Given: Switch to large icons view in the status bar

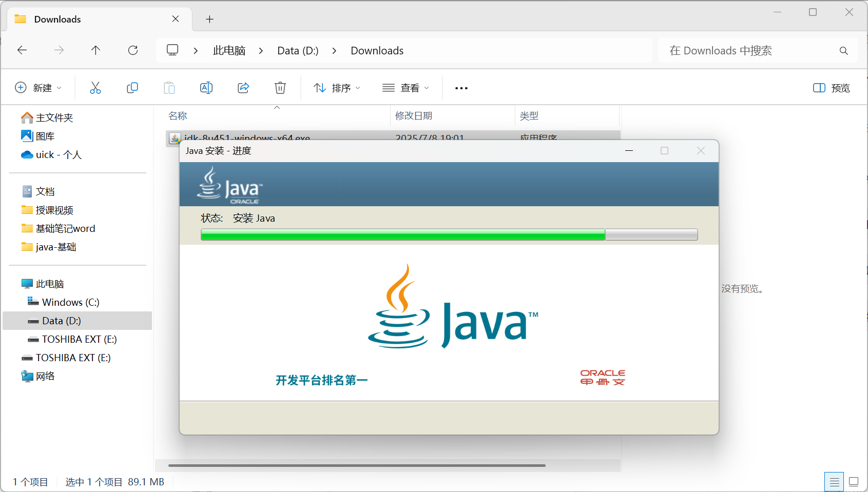Looking at the screenshot, I should point(853,481).
